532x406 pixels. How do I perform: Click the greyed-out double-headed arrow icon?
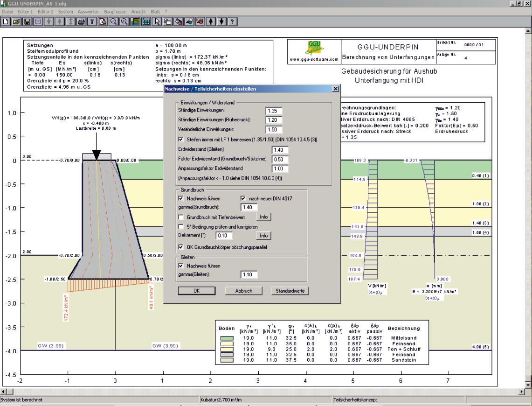(70, 22)
